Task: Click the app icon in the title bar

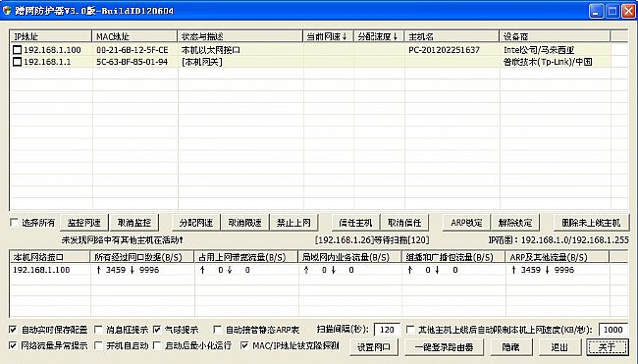Action: coord(7,10)
